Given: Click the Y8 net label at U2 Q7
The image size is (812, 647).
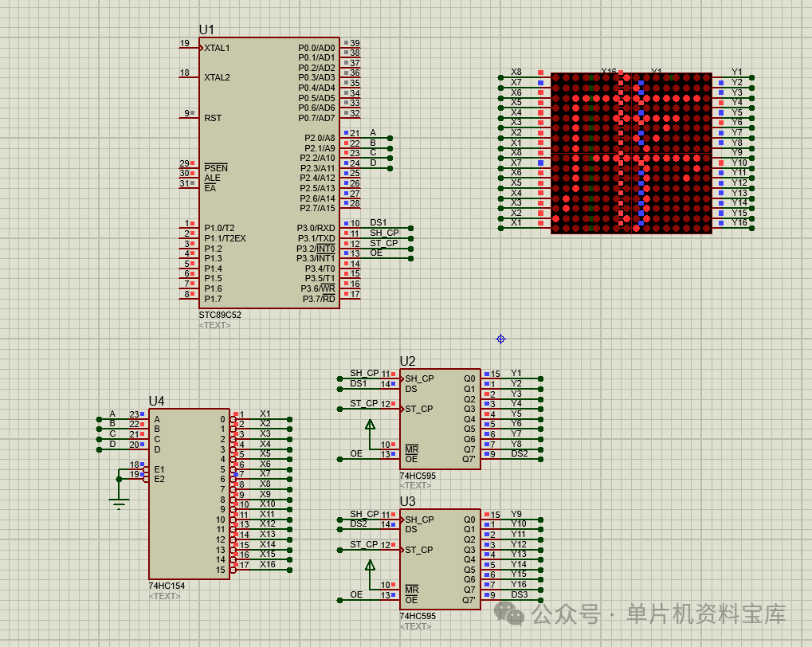Looking at the screenshot, I should pos(516,444).
